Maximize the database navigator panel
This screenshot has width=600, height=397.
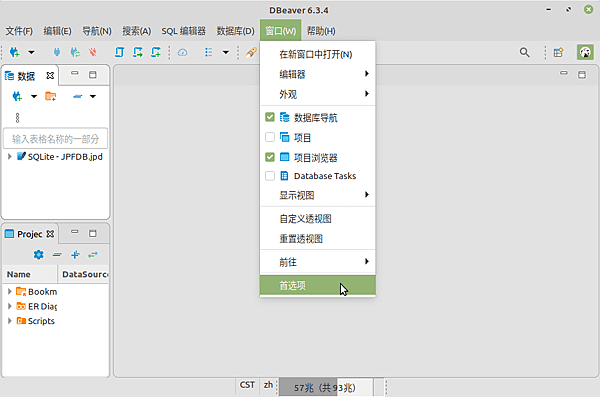coord(93,75)
